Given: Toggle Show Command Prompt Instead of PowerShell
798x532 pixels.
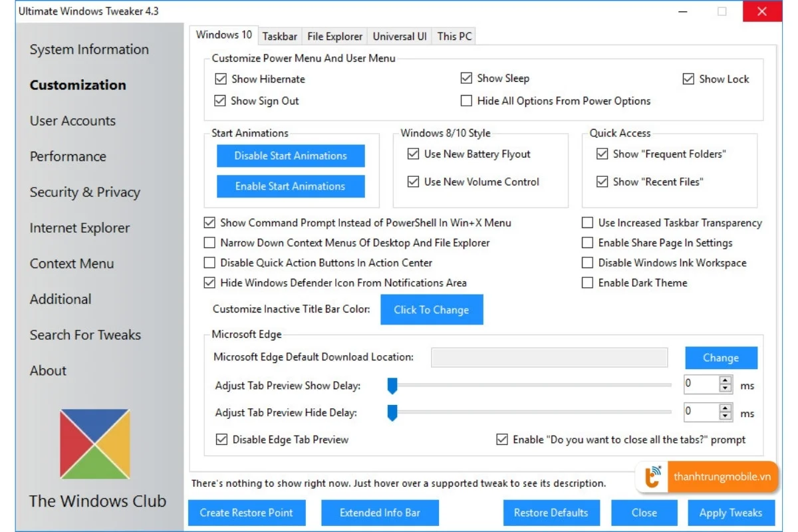Looking at the screenshot, I should click(209, 223).
